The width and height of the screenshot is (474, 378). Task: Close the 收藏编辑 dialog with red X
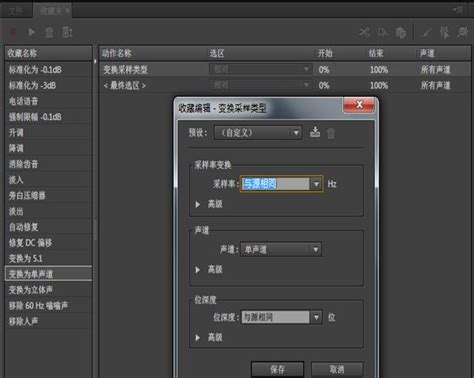[359, 104]
